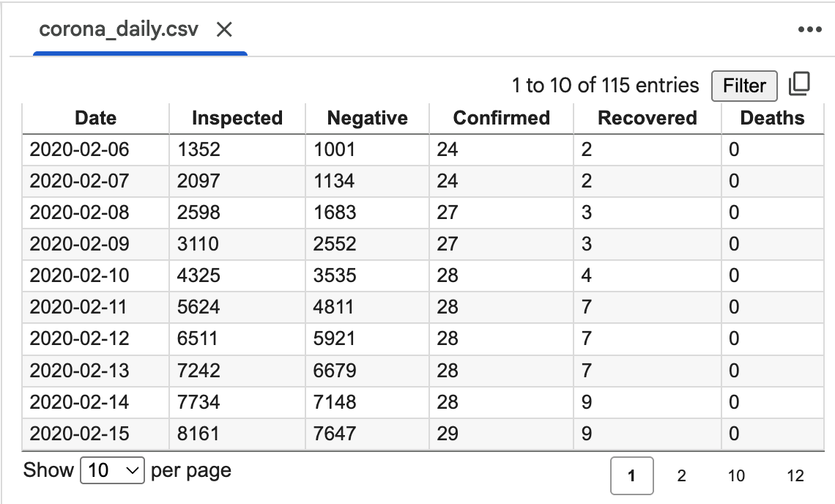
Task: Go to page 2
Action: click(x=681, y=476)
